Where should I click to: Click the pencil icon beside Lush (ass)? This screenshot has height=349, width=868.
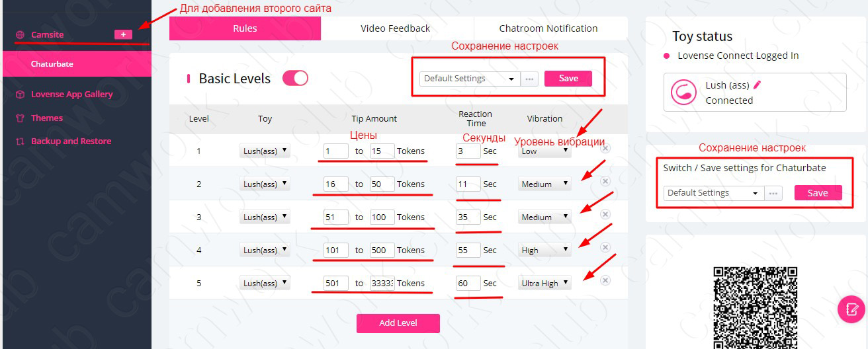point(758,85)
